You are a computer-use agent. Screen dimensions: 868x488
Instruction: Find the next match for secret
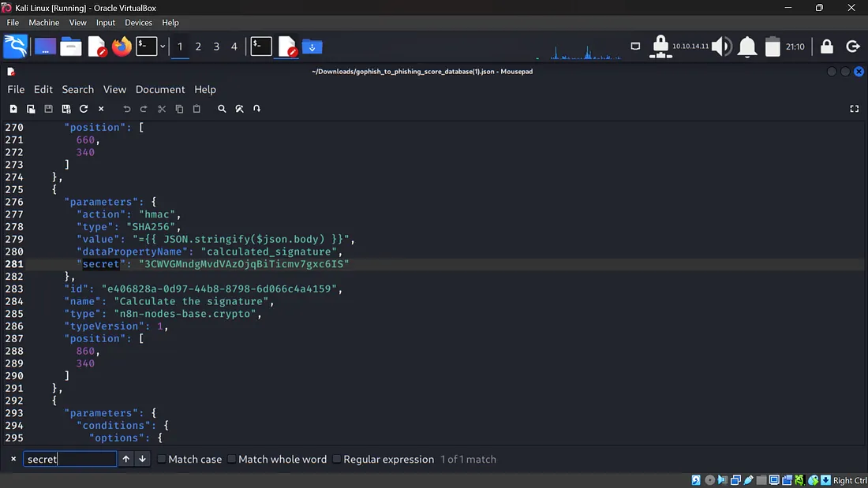143,459
